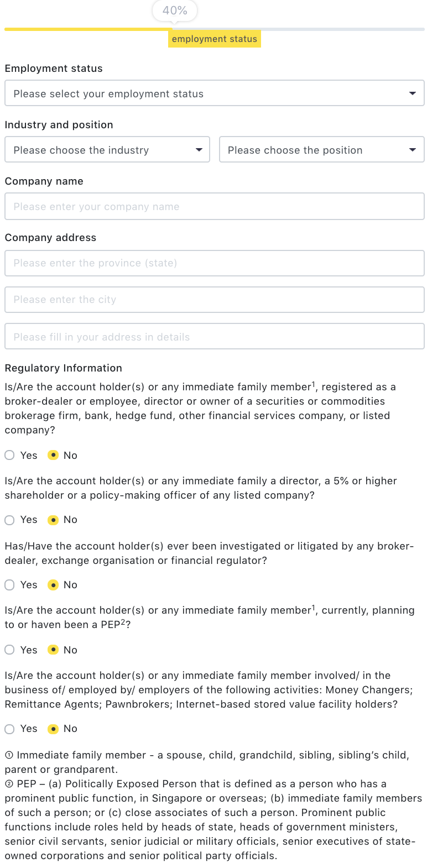Open the employment status dropdown
The height and width of the screenshot is (868, 448).
click(x=214, y=93)
